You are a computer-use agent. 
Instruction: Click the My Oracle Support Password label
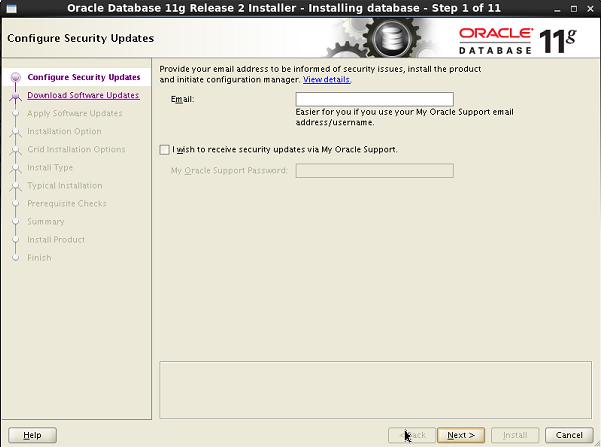(x=229, y=171)
